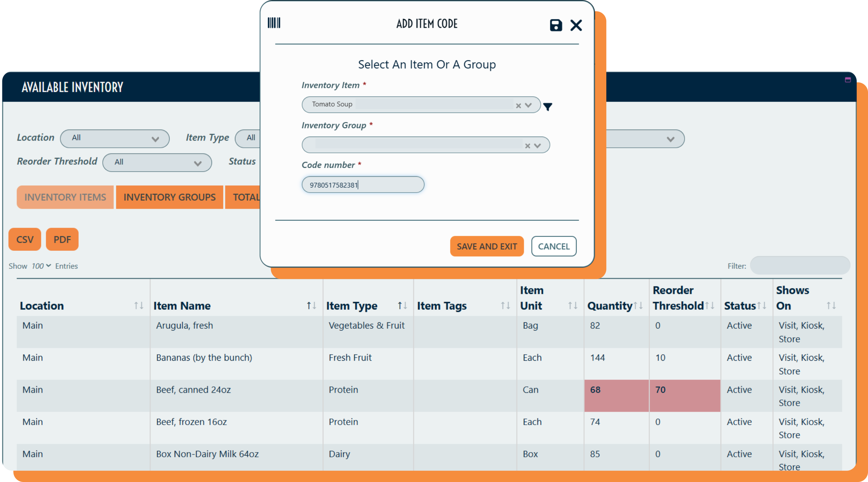The width and height of the screenshot is (868, 482).
Task: Sort table by Item Name column arrows
Action: coord(311,306)
